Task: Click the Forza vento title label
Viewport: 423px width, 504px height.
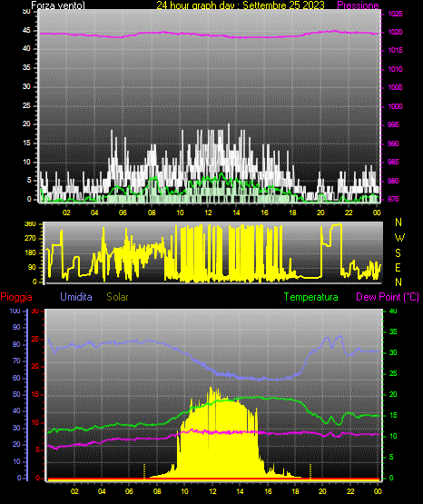Action: point(58,5)
